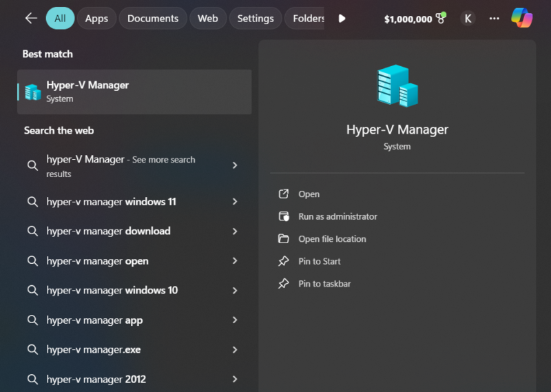This screenshot has height=392, width=551.
Task: Click Open in the details pane
Action: click(x=309, y=194)
